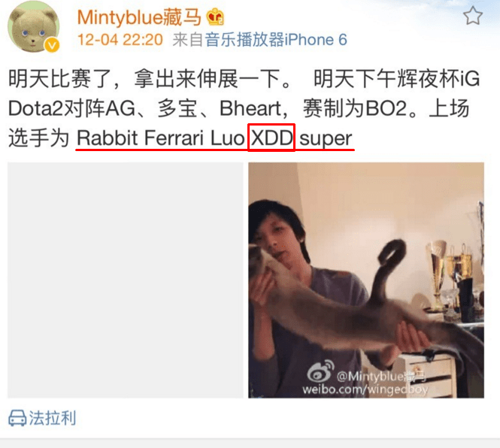Tap weibo.com/wingedboy watermark text

pyautogui.click(x=365, y=389)
